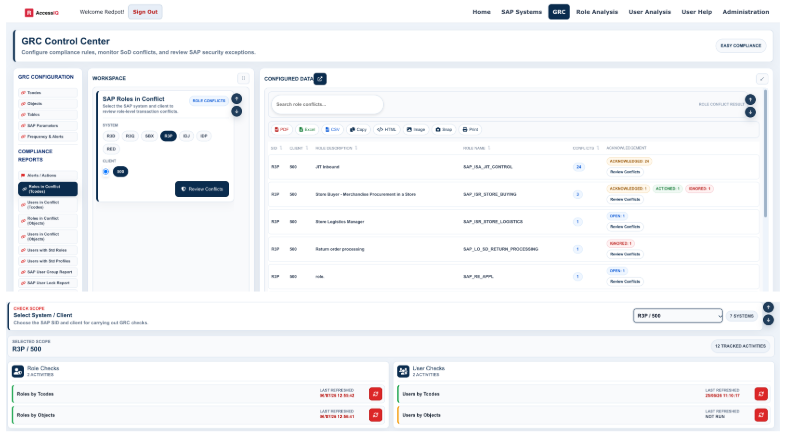Click the Configured Data vertical scrollbar
786x443 pixels.
pyautogui.click(x=765, y=153)
